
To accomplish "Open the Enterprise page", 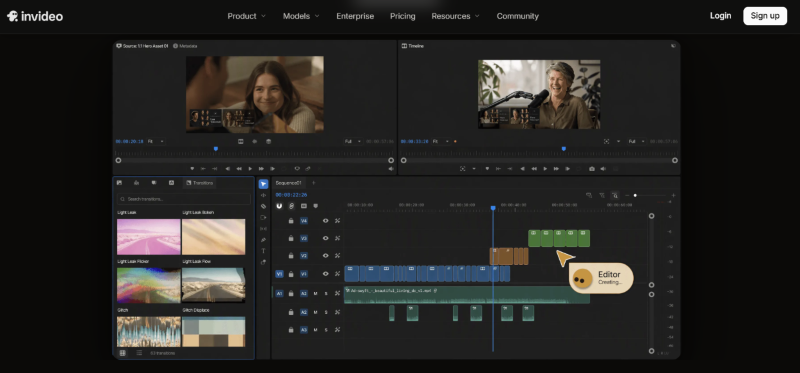I will [355, 16].
